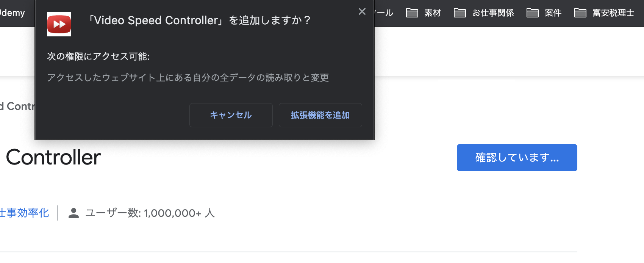Open the 仕事効率化 category link
This screenshot has width=644, height=263.
[x=25, y=213]
